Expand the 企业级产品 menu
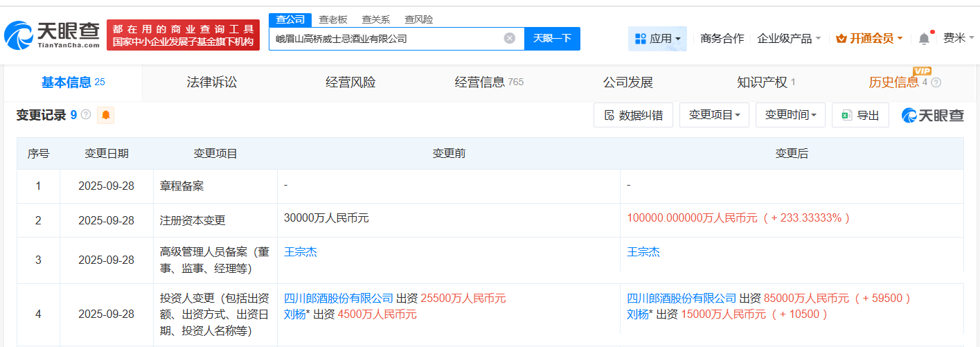 (789, 39)
